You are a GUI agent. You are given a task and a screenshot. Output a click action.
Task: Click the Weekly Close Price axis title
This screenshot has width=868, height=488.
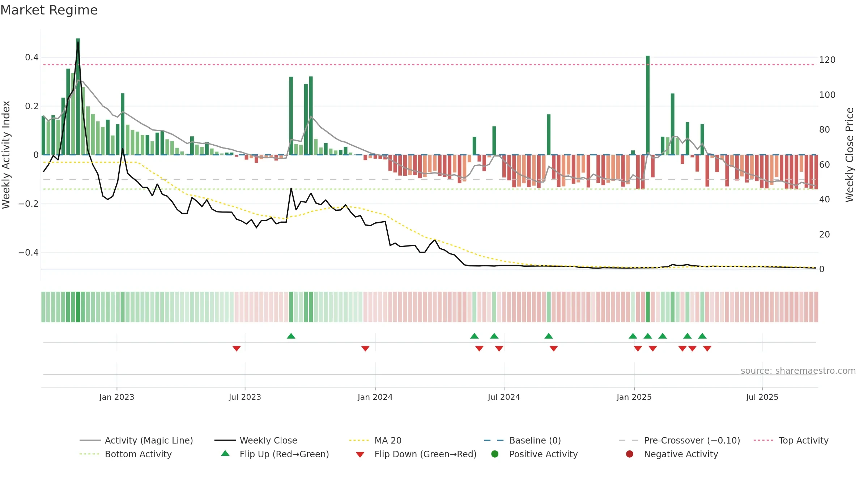point(850,155)
